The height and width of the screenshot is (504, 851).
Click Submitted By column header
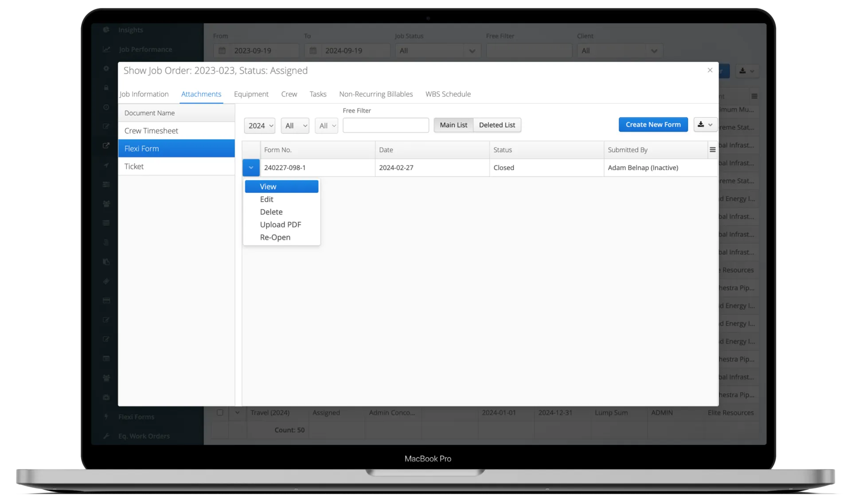656,150
